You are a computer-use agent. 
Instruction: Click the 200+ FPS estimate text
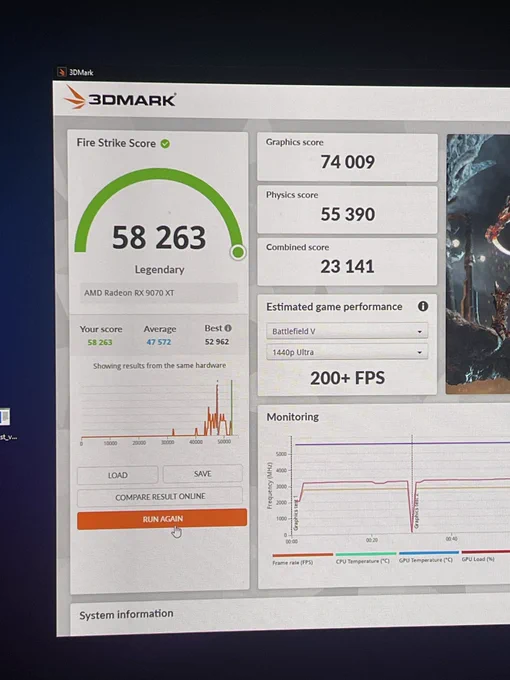[347, 378]
